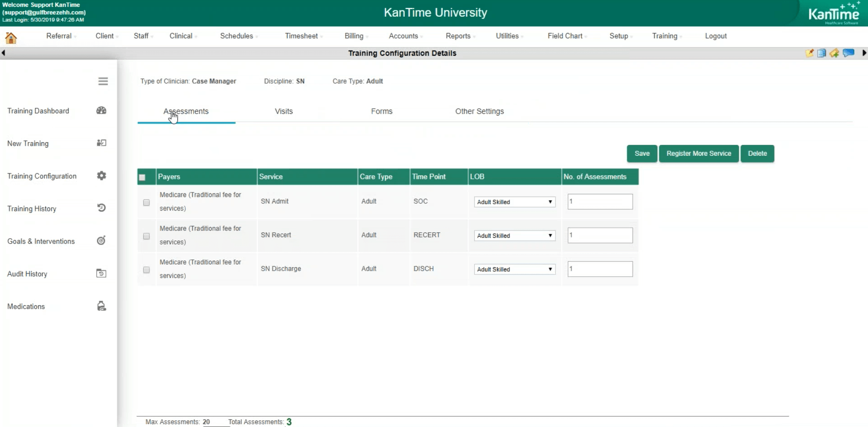The height and width of the screenshot is (427, 868).
Task: Open the LOB dropdown for SN Discharge
Action: coord(515,269)
